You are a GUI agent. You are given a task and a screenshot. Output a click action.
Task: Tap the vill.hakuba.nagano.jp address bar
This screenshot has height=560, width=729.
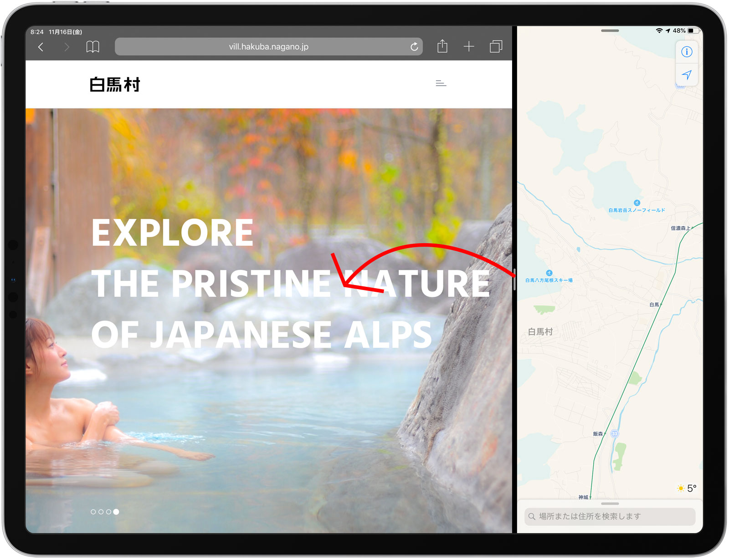(x=269, y=47)
